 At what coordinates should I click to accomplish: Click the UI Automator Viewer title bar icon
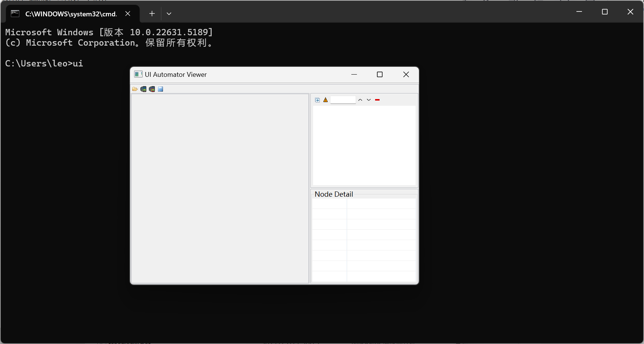point(138,74)
